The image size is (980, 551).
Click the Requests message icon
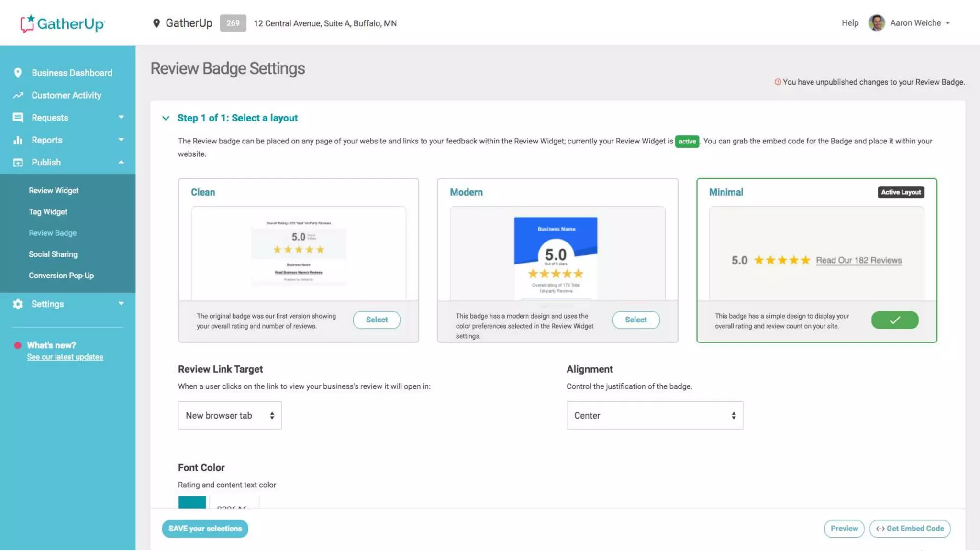18,118
